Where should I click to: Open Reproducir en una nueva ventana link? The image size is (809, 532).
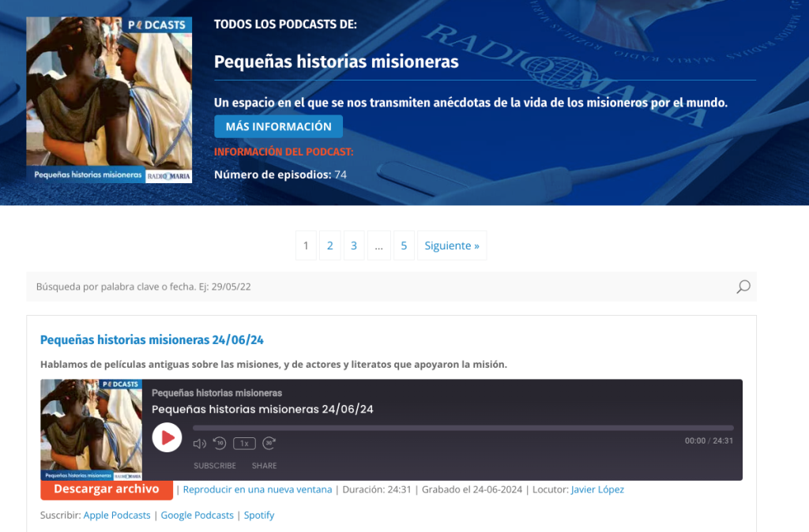tap(258, 489)
